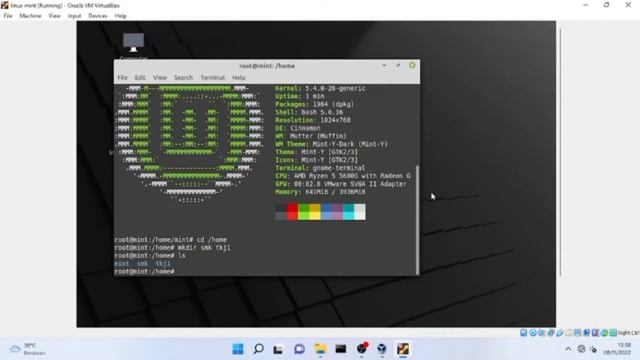
Task: Click the VirtualBox window vertical scrollbar
Action: (560, 152)
